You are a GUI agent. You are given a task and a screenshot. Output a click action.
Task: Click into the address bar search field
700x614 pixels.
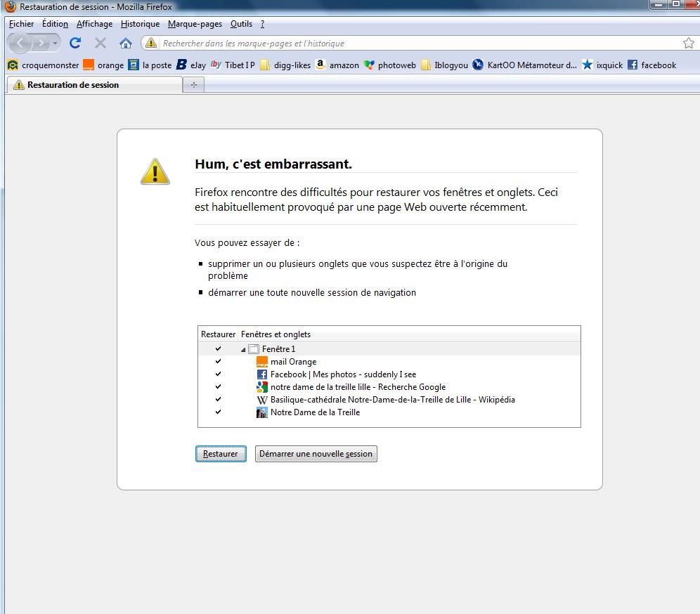point(420,44)
